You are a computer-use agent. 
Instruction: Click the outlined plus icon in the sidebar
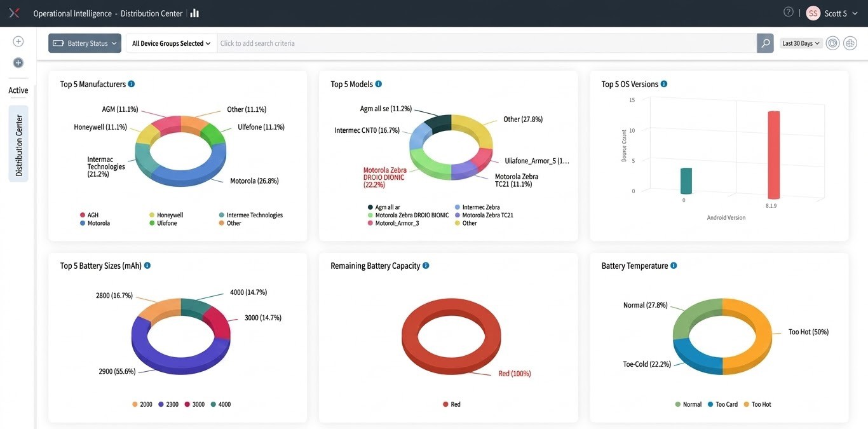[18, 41]
